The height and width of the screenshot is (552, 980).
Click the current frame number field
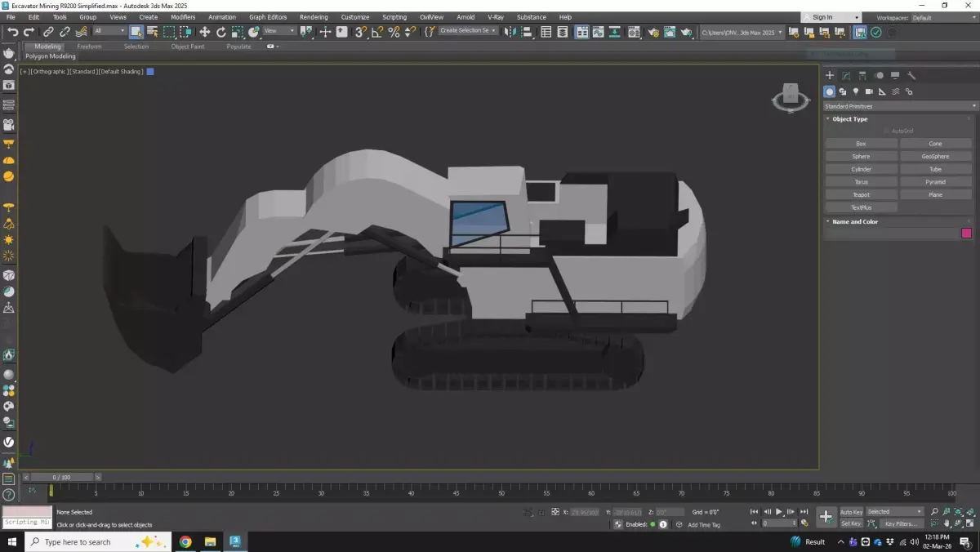[777, 523]
